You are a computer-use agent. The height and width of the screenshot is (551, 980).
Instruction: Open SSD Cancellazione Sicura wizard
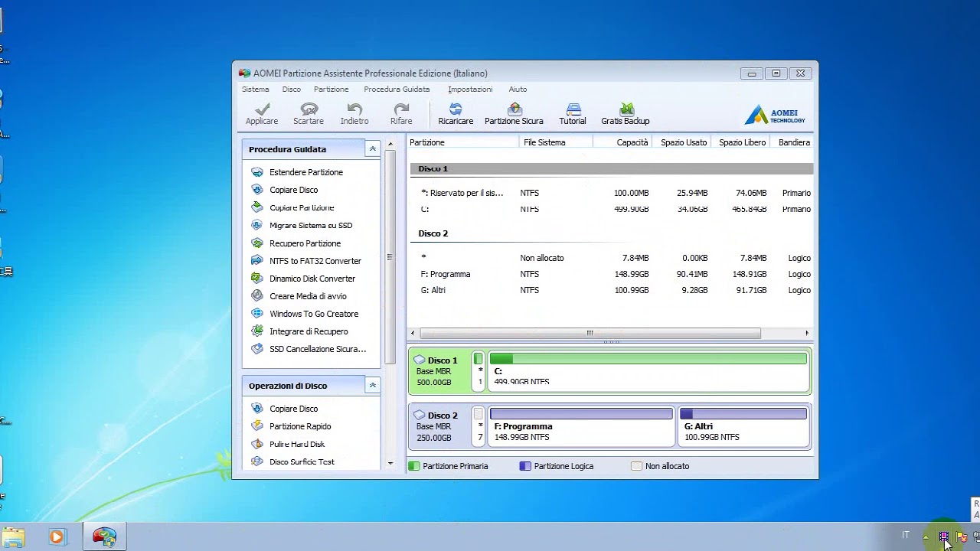pos(318,349)
